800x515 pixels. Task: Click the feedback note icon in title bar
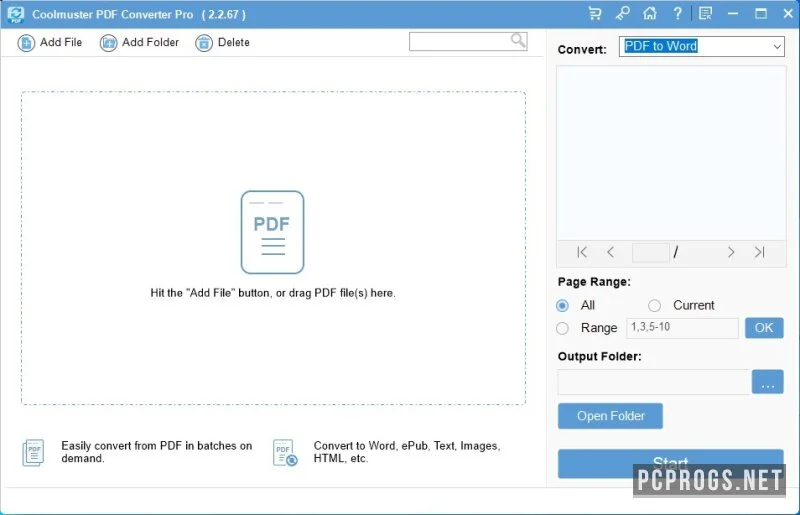pyautogui.click(x=706, y=14)
